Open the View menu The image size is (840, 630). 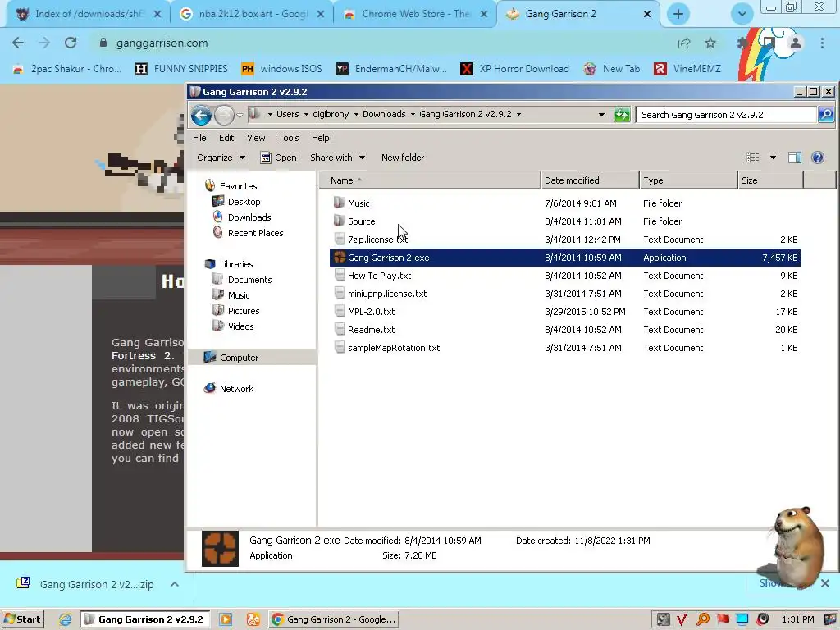click(x=256, y=138)
